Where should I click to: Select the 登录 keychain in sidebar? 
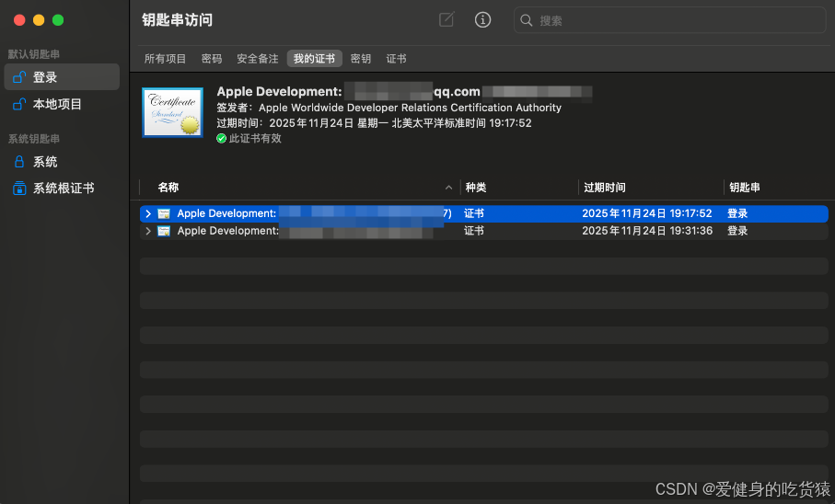coord(62,77)
